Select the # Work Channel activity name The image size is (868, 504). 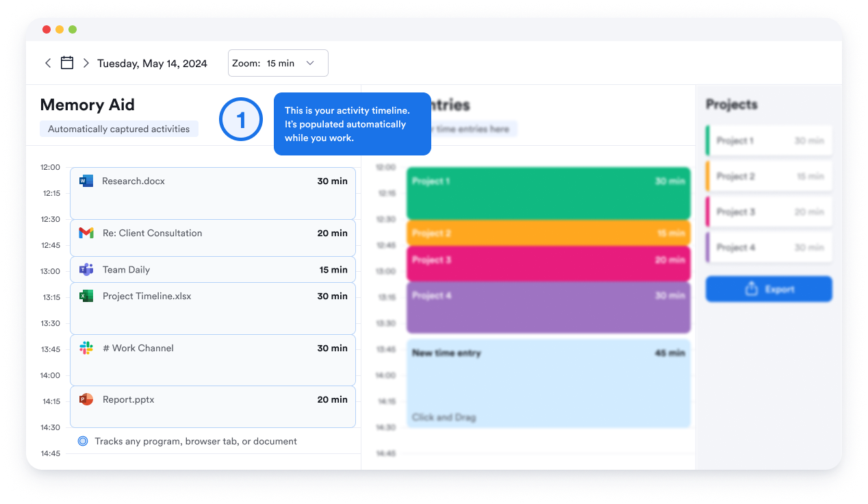(138, 348)
